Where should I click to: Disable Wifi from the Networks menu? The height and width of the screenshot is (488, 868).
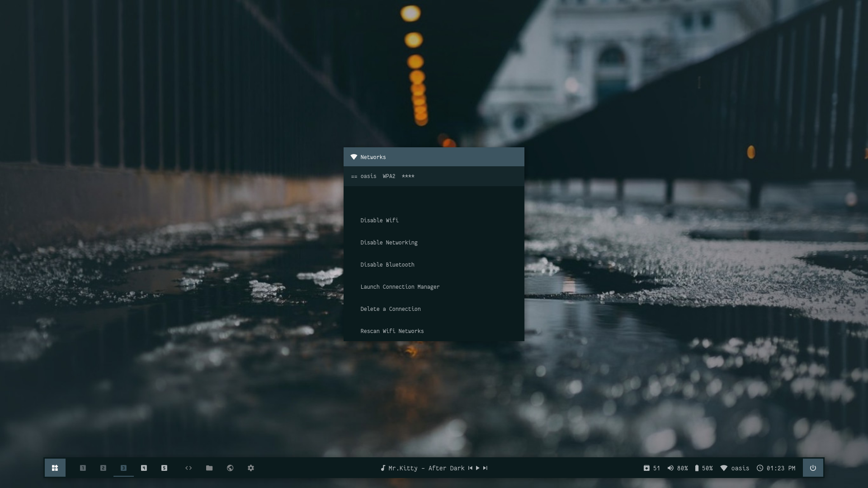tap(379, 221)
